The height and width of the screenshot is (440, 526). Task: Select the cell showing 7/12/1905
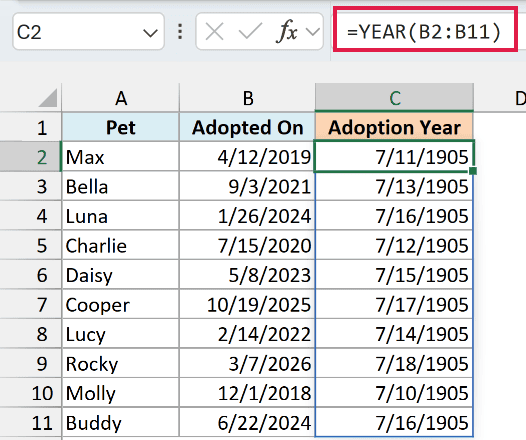tap(394, 245)
